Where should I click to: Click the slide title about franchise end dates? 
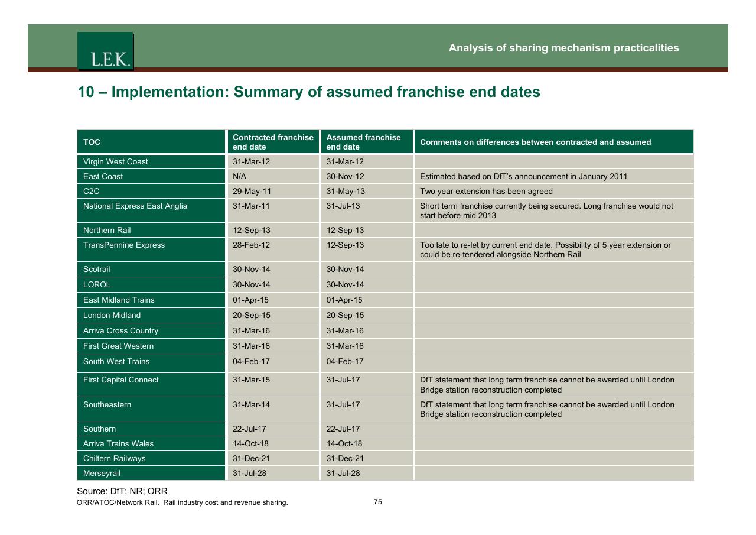click(309, 92)
